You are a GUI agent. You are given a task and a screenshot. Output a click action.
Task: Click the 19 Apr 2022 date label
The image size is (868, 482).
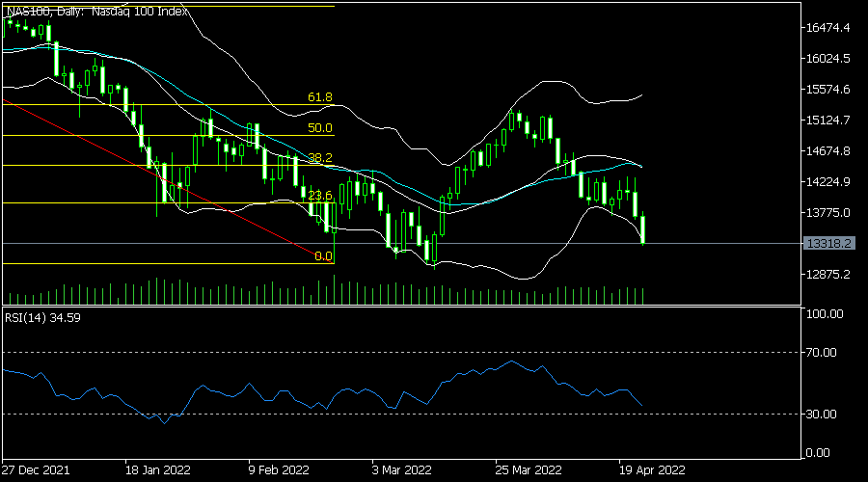(x=652, y=470)
